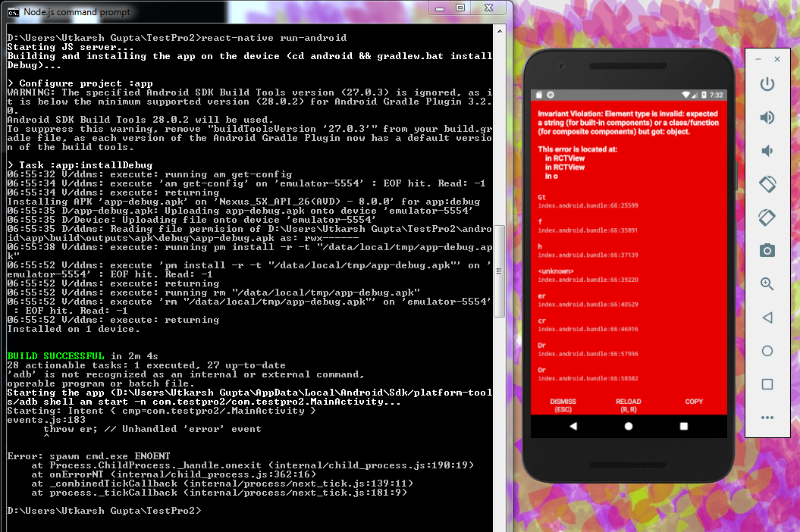Copy the error stack trace
The image size is (800, 532).
tap(694, 402)
